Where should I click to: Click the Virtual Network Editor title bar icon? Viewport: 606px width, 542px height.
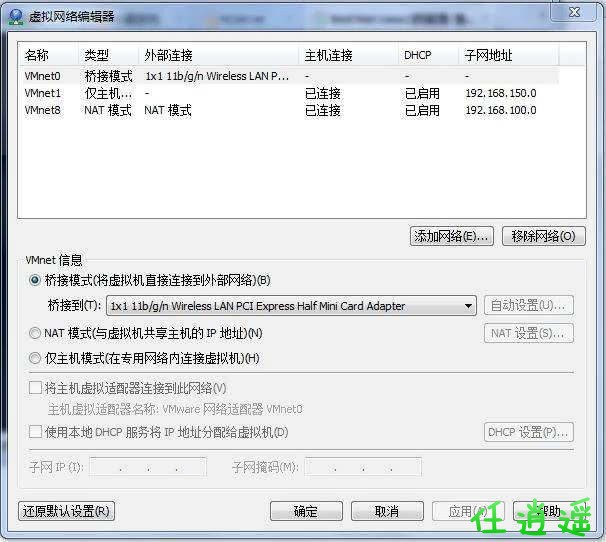[x=16, y=17]
